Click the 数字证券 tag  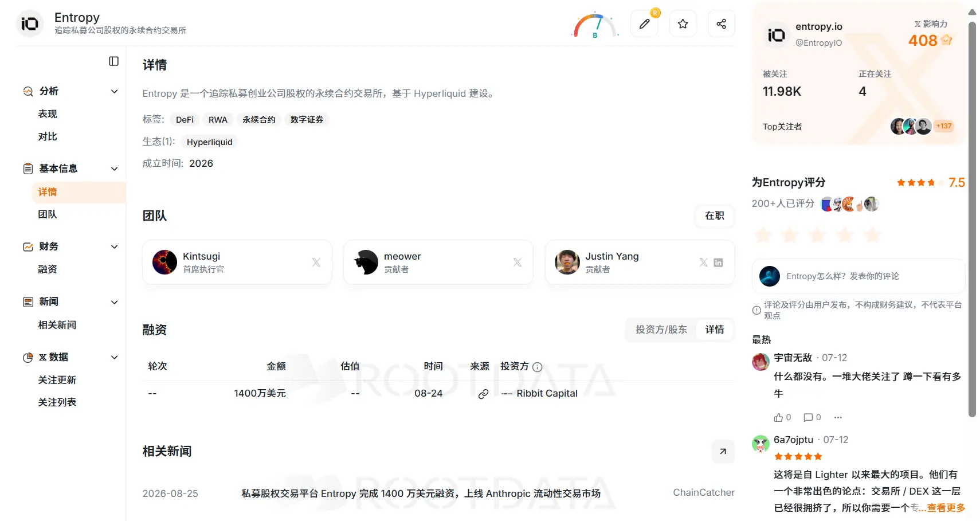coord(307,120)
